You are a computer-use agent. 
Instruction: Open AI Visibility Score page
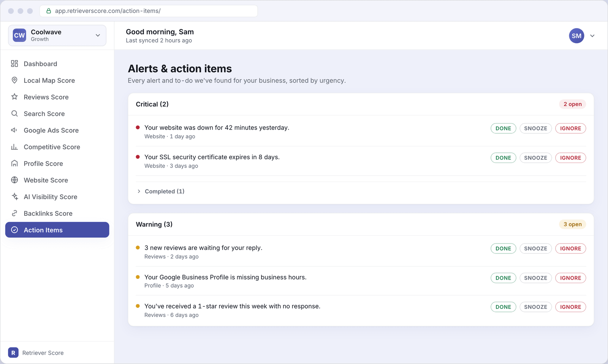(x=57, y=197)
